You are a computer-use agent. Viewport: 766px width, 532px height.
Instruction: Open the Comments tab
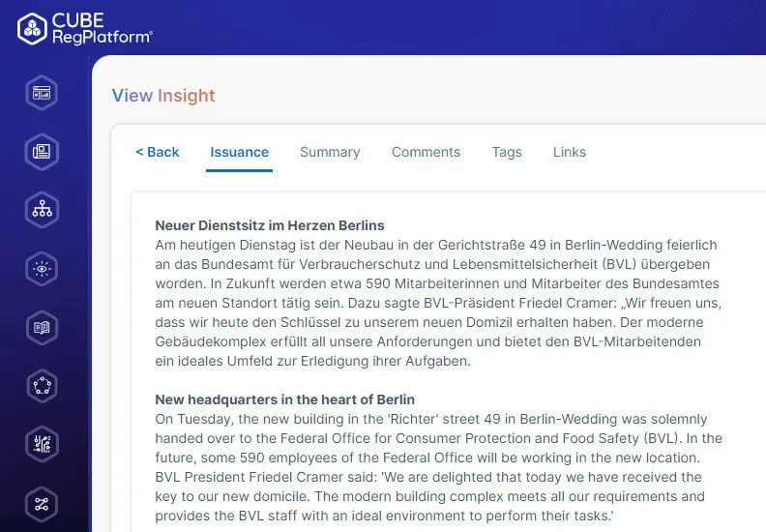pyautogui.click(x=426, y=152)
